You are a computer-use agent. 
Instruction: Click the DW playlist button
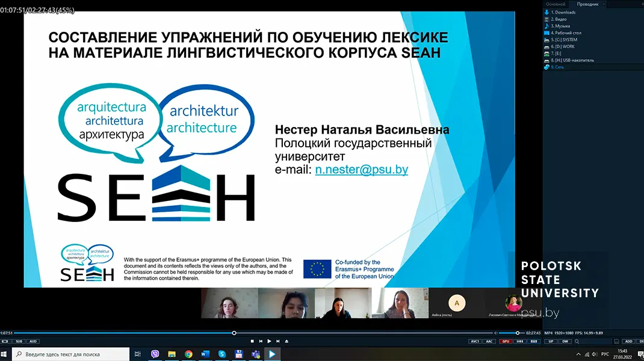(565, 341)
